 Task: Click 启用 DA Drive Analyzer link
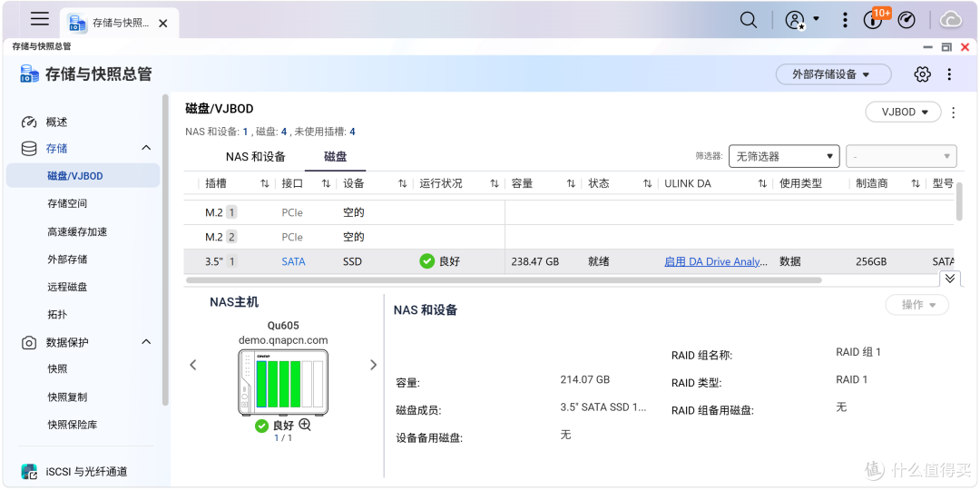(716, 262)
